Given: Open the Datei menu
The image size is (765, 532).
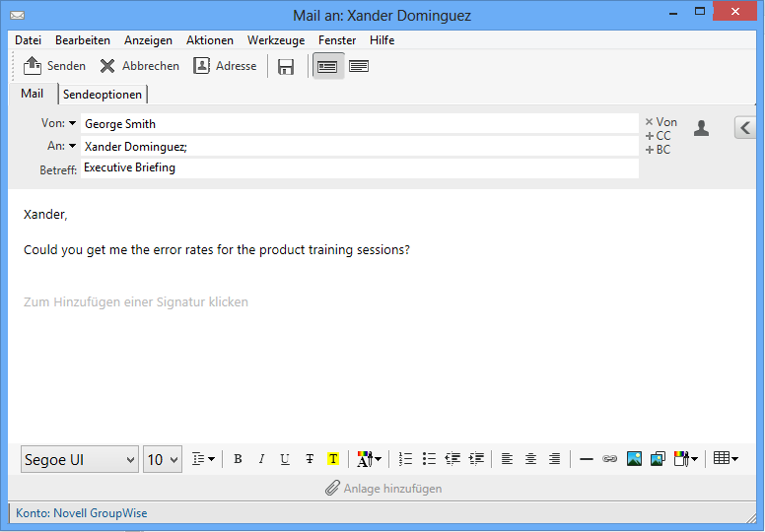Looking at the screenshot, I should [x=28, y=40].
